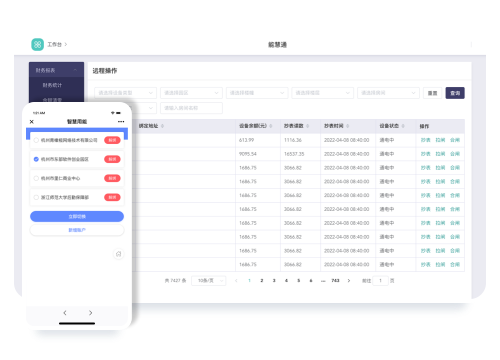Viewport: 500px width, 360px height.
Task: Click the green app logo icon
Action: tap(37, 44)
